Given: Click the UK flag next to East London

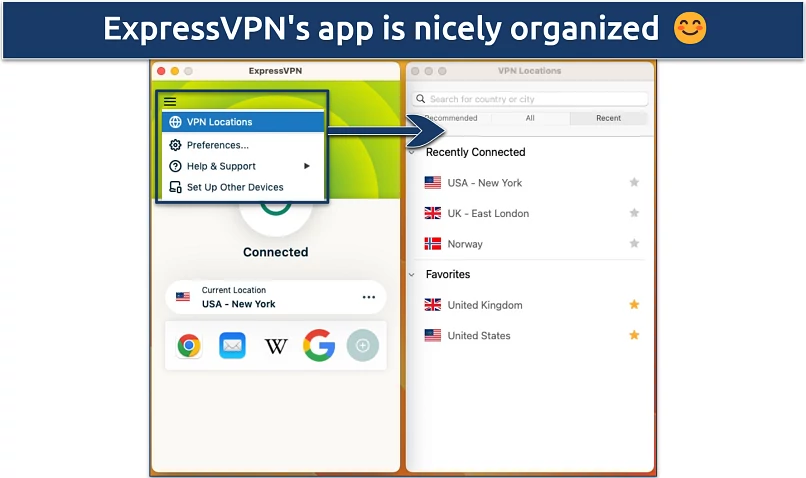Looking at the screenshot, I should tap(433, 213).
